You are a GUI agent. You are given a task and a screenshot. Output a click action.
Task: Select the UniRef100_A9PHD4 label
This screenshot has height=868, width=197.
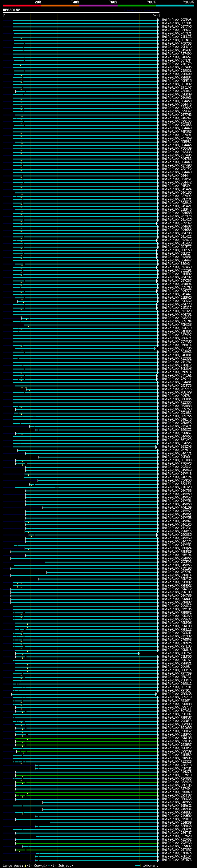point(177,78)
